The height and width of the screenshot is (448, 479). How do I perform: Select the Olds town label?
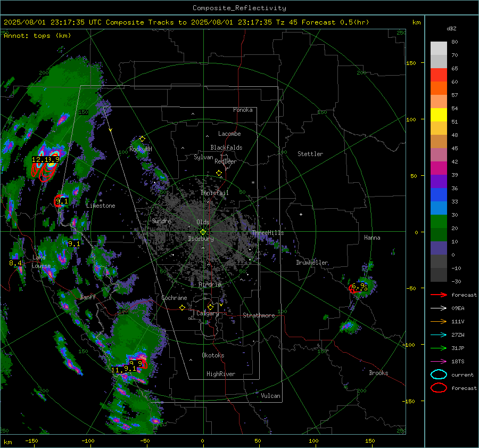tap(203, 222)
